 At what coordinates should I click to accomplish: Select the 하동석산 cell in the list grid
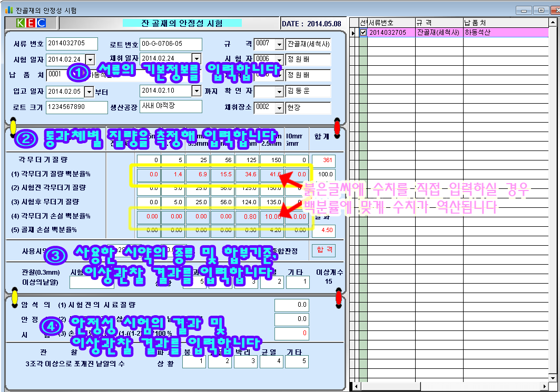pos(506,33)
